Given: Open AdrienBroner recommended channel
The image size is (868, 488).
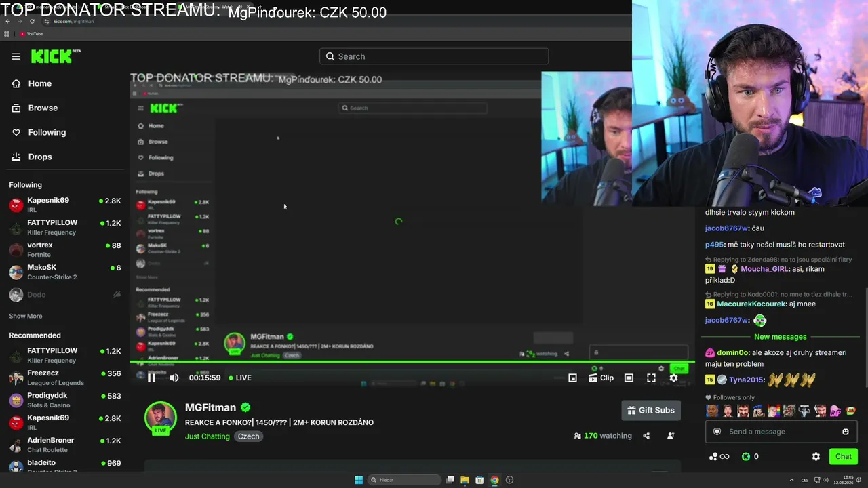Looking at the screenshot, I should point(64,445).
